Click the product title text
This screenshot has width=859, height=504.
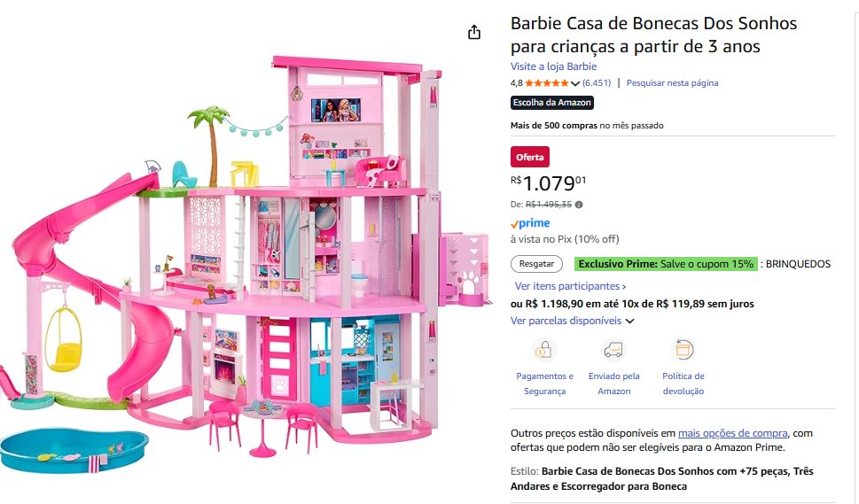(x=653, y=35)
